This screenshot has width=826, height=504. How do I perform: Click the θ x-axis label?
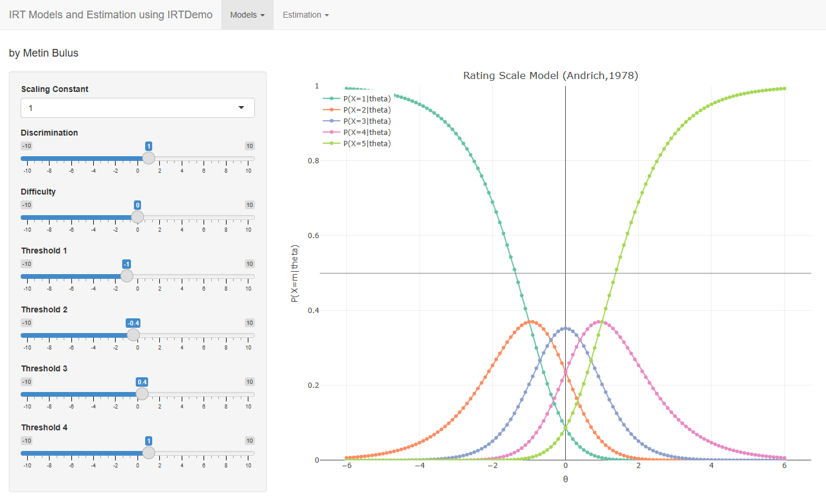click(565, 479)
